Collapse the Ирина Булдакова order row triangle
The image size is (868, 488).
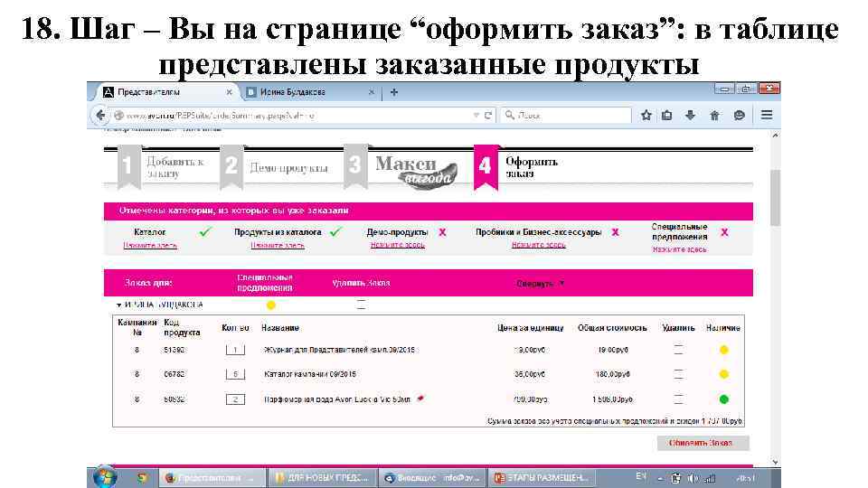(119, 305)
